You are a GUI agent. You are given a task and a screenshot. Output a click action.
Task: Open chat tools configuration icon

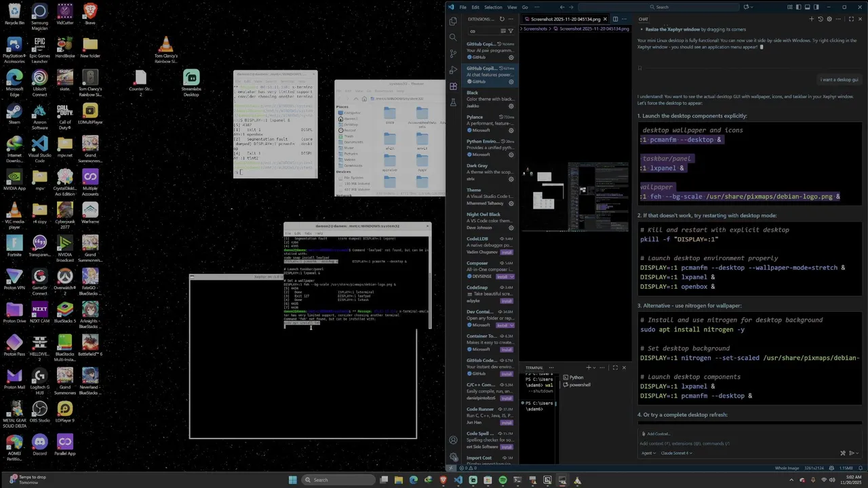point(843,453)
